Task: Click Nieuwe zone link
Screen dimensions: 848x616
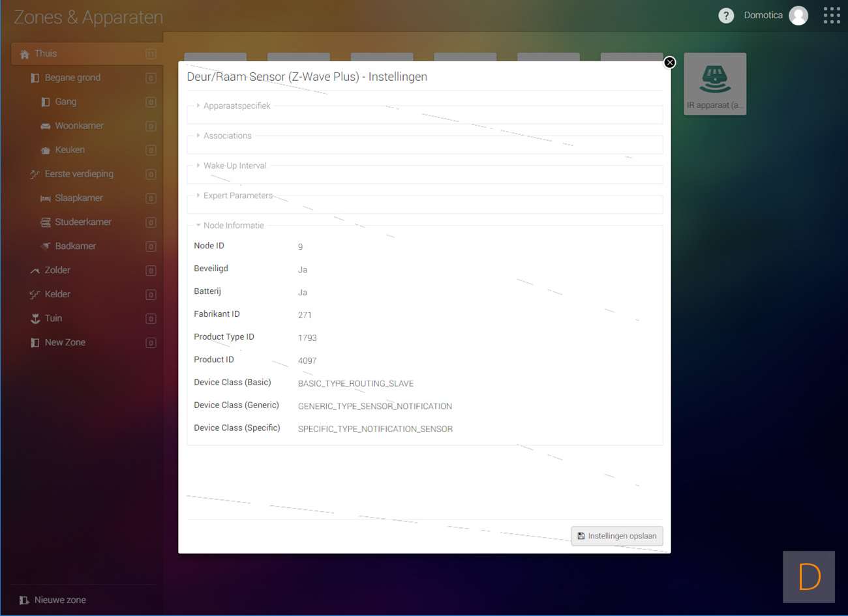Action: pos(60,600)
